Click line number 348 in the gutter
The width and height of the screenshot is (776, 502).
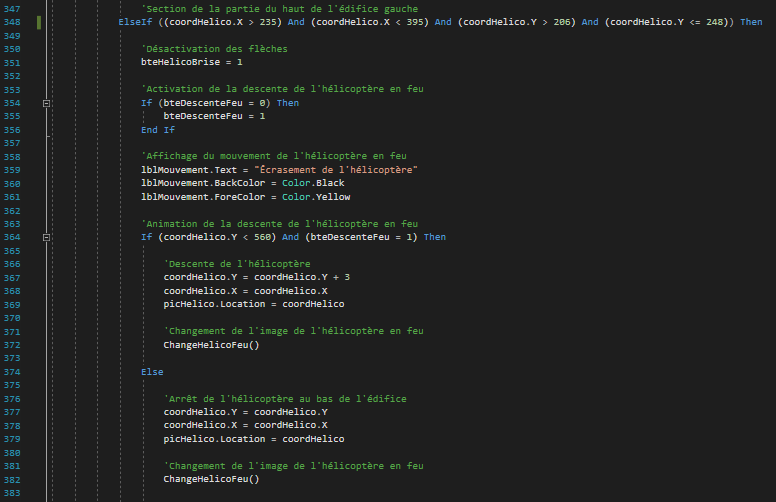(12, 22)
